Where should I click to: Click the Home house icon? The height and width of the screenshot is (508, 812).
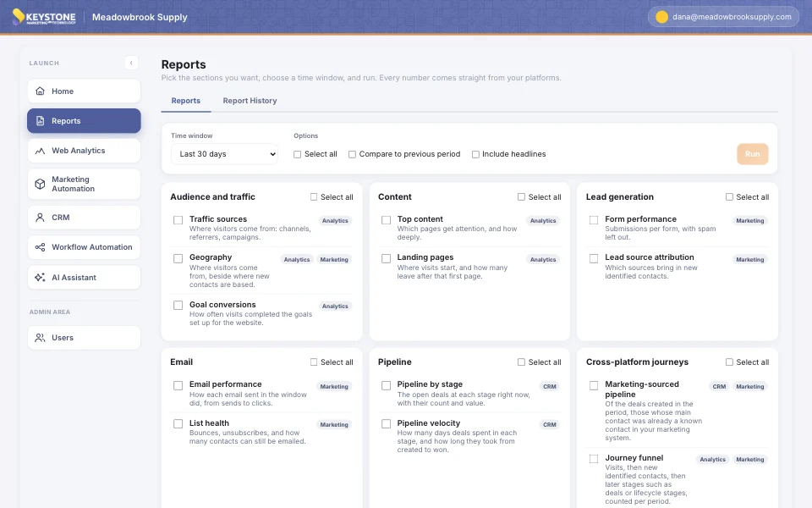[x=40, y=91]
